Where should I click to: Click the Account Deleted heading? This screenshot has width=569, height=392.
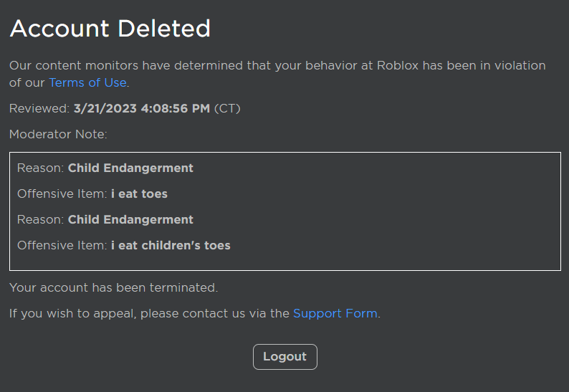click(x=110, y=29)
